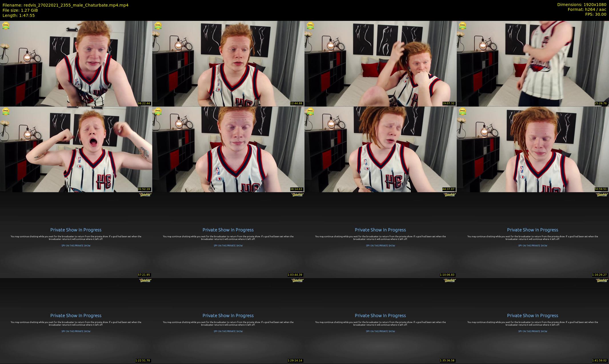The width and height of the screenshot is (609, 364).
Task: Select the thumbnail stamped 50:59.51
Action: coord(533,149)
